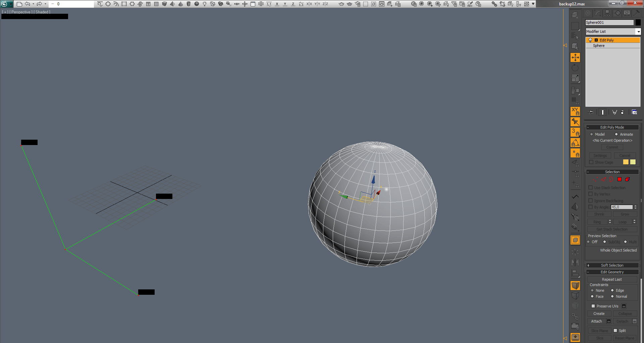Click the Undo arrow in top toolbar

tap(28, 4)
